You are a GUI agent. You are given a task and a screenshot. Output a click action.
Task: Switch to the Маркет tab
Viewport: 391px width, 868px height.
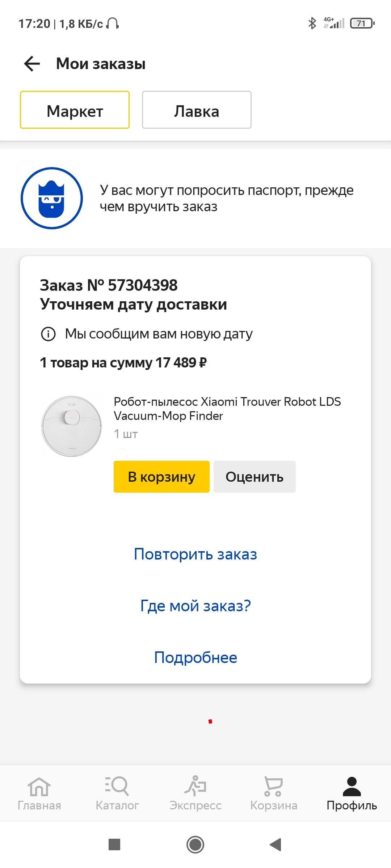pyautogui.click(x=75, y=110)
